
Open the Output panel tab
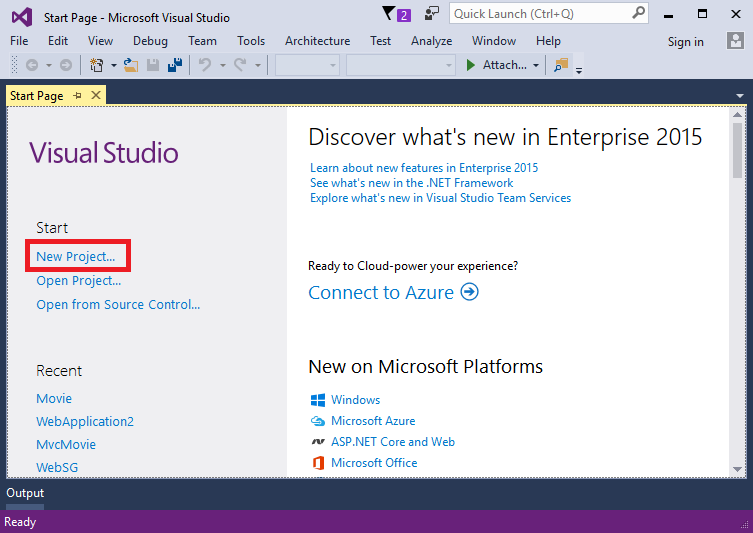tap(25, 493)
